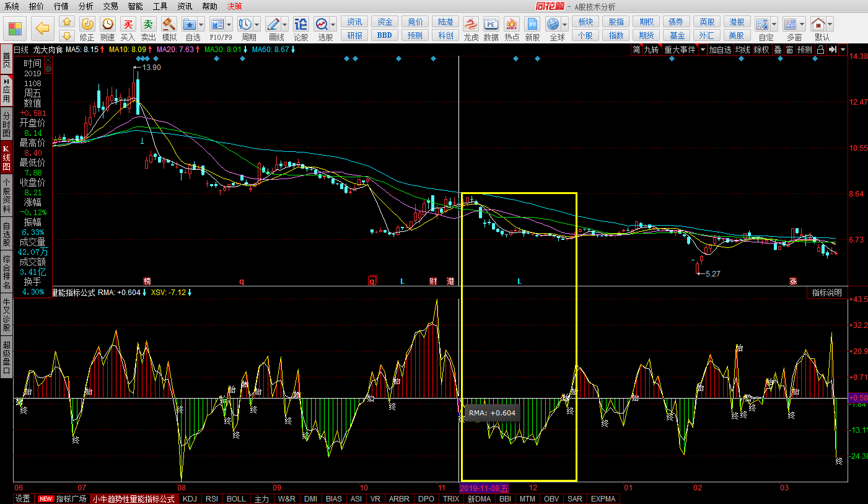Image resolution: width=868 pixels, height=504 pixels.
Task: Toggle the chart lock icon
Action: point(820,50)
